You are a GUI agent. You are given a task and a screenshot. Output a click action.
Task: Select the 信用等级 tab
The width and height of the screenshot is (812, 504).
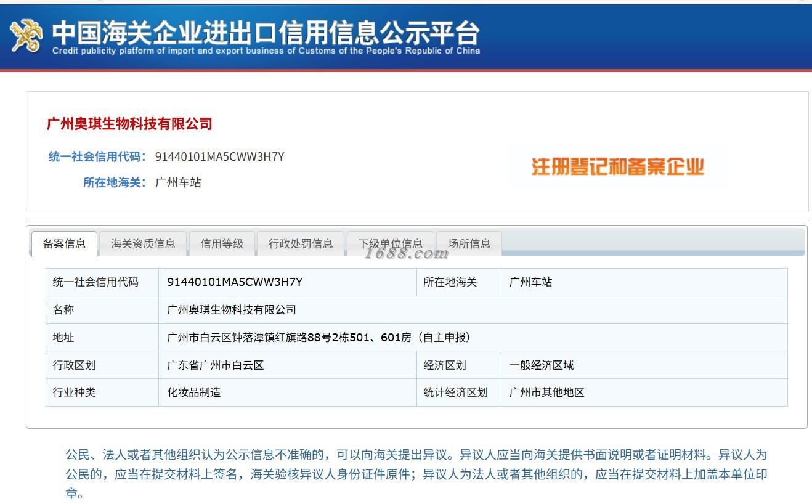pos(222,244)
